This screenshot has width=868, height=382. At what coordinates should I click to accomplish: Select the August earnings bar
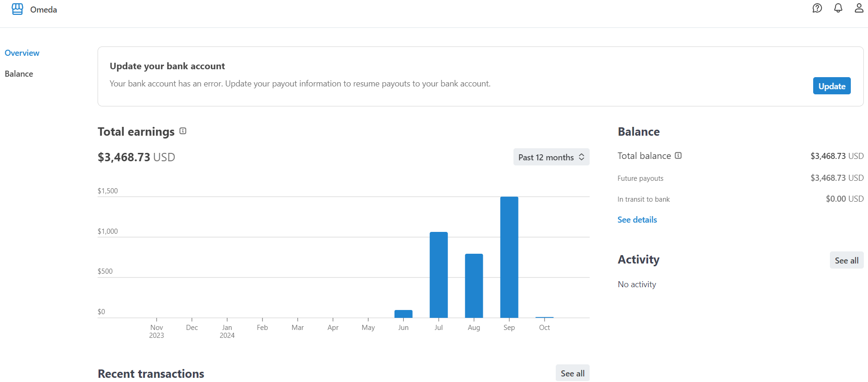(473, 285)
